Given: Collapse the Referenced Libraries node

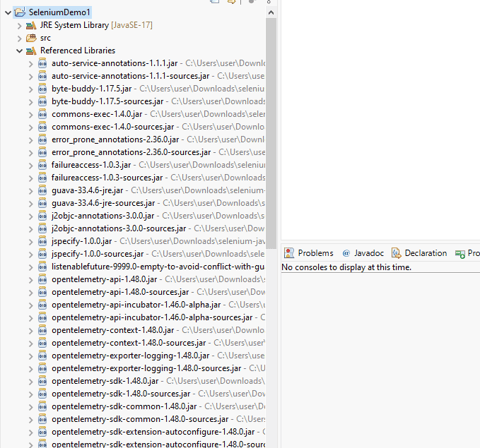Looking at the screenshot, I should 19,51.
